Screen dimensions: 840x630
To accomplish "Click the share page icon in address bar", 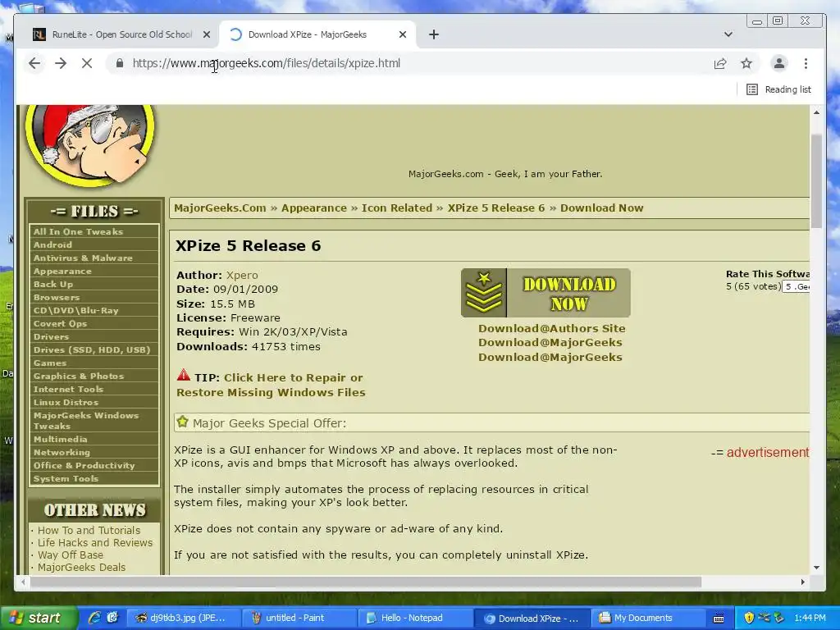I will [x=720, y=63].
